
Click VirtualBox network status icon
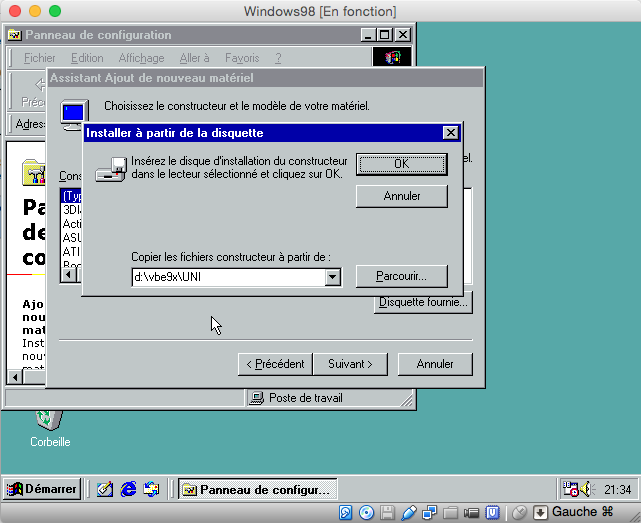(430, 512)
